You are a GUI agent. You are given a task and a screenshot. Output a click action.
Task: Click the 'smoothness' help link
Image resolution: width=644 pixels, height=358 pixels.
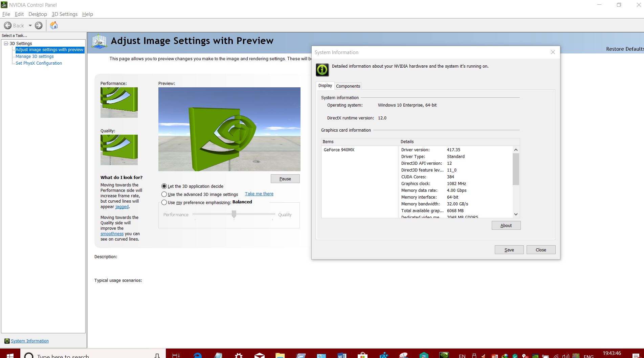[112, 234]
